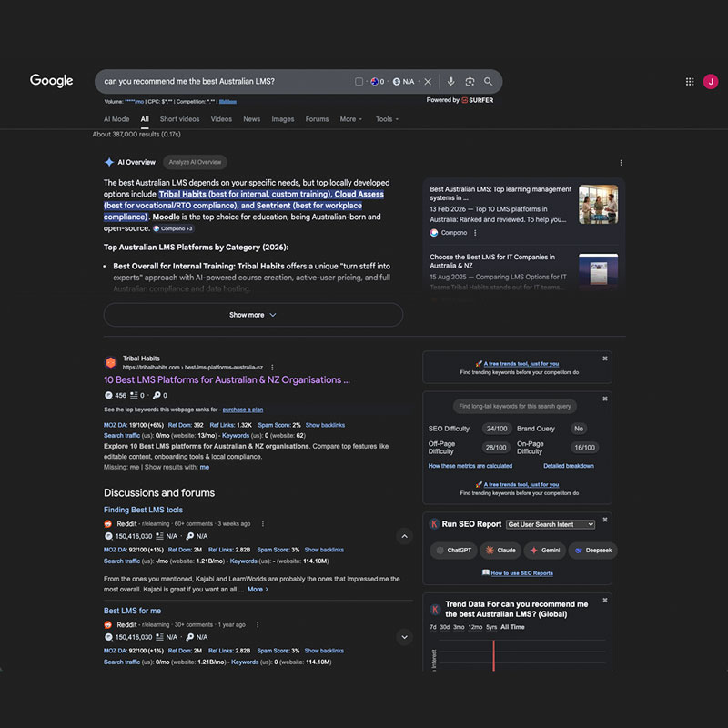Click the Australian flag globe icon
Viewport: 728px width, 728px height.
pos(374,82)
